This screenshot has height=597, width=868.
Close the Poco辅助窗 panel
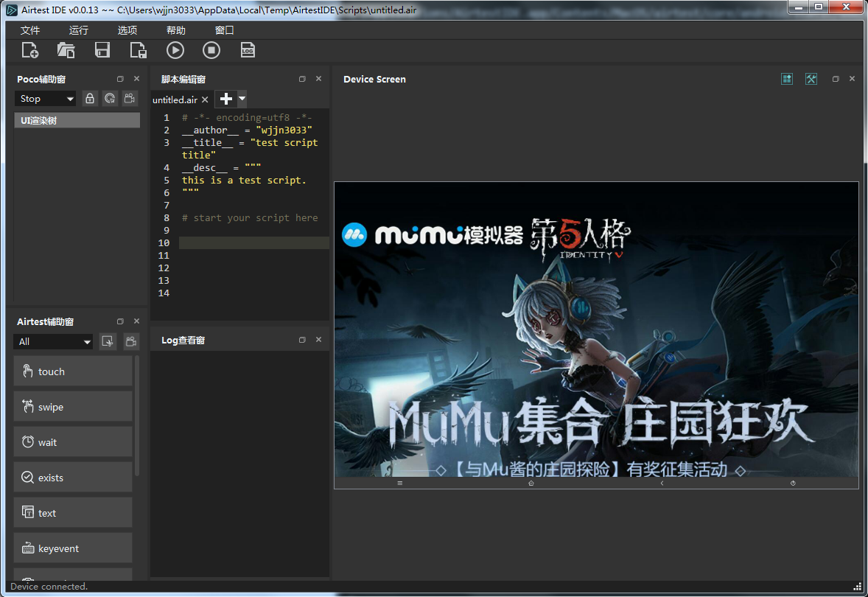pyautogui.click(x=137, y=79)
